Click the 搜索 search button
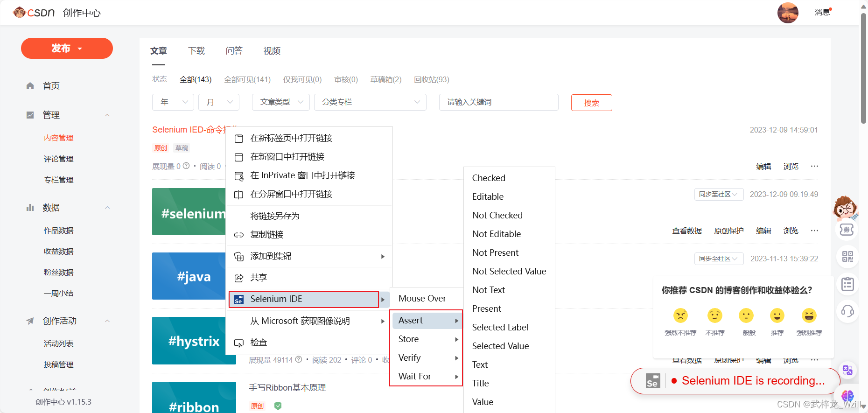868x413 pixels. 591,103
